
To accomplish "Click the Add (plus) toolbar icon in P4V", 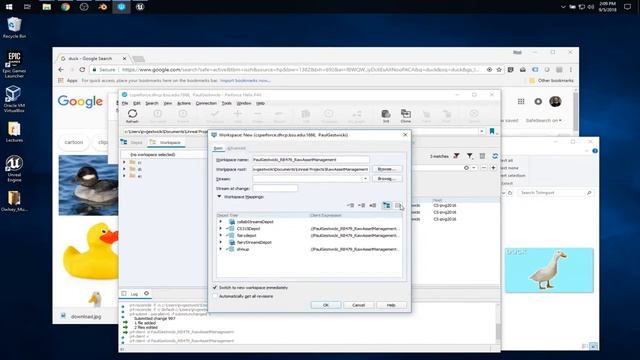I will [237, 116].
